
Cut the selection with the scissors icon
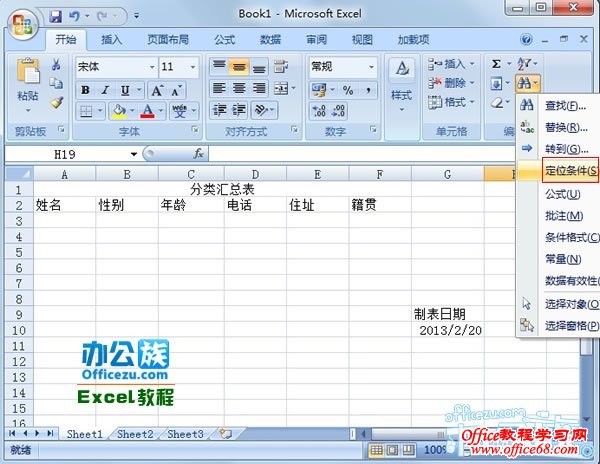56,65
